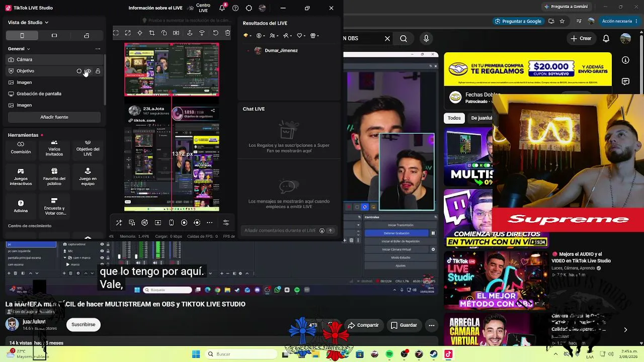Image resolution: width=644 pixels, height=362 pixels.
Task: Open General scene three-dot options
Action: 98,49
